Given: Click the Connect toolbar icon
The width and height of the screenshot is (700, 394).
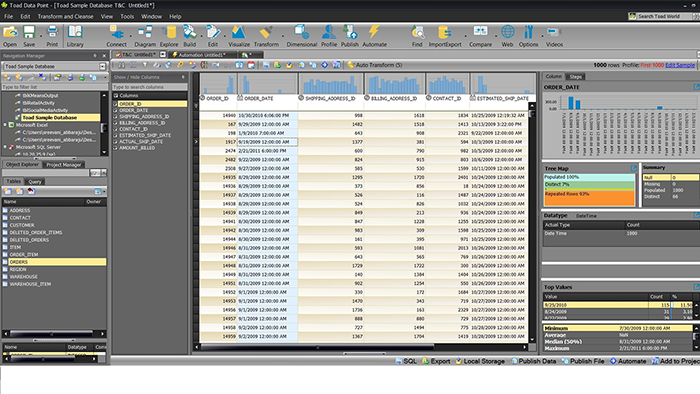Looking at the screenshot, I should 117,36.
